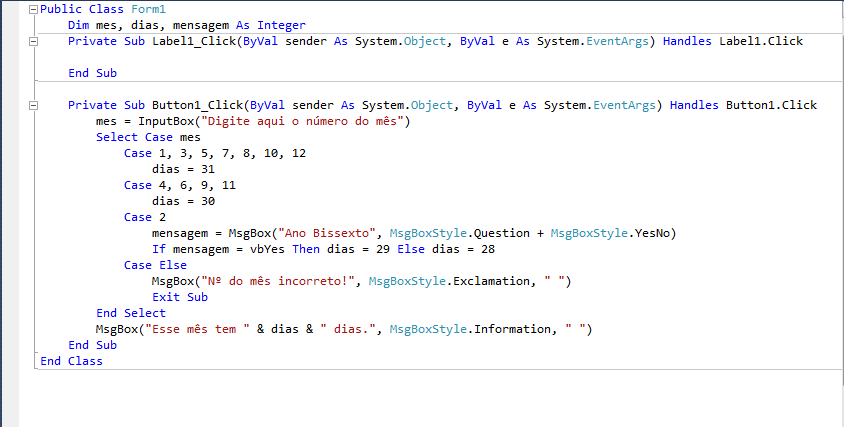Click the string "Nº do mês incorreto!"
The image size is (844, 427).
pyautogui.click(x=278, y=281)
